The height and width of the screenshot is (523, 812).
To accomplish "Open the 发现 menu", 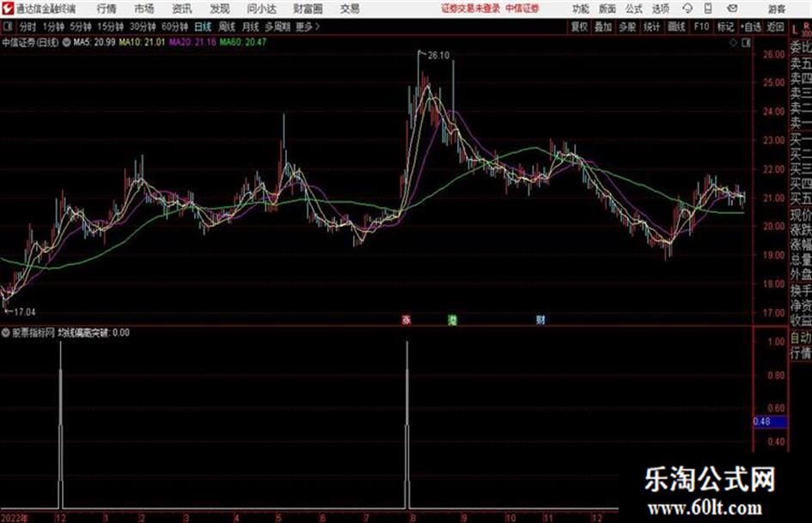I will coord(220,9).
